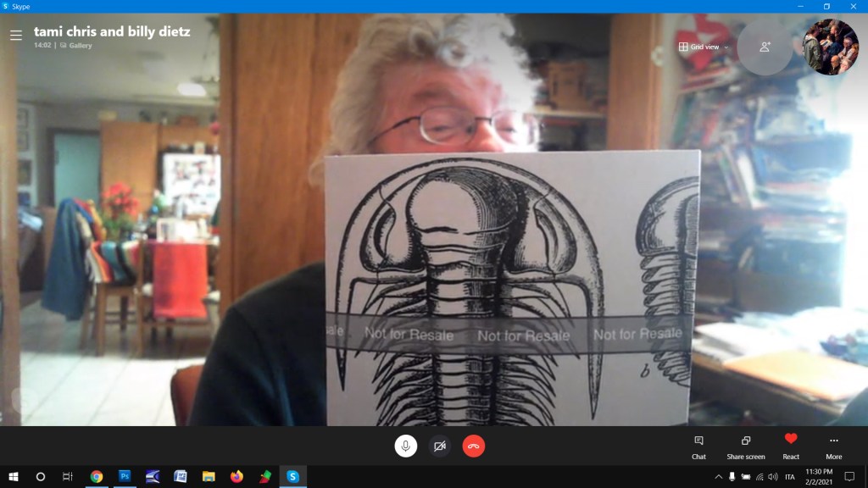Viewport: 868px width, 488px height.
Task: Click the self-view video thumbnail
Action: coord(830,47)
